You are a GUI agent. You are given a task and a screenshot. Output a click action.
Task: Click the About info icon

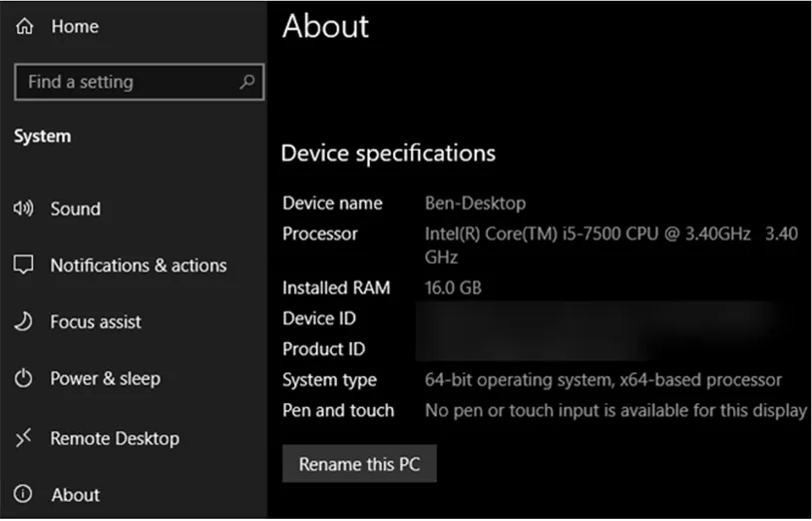(24, 494)
